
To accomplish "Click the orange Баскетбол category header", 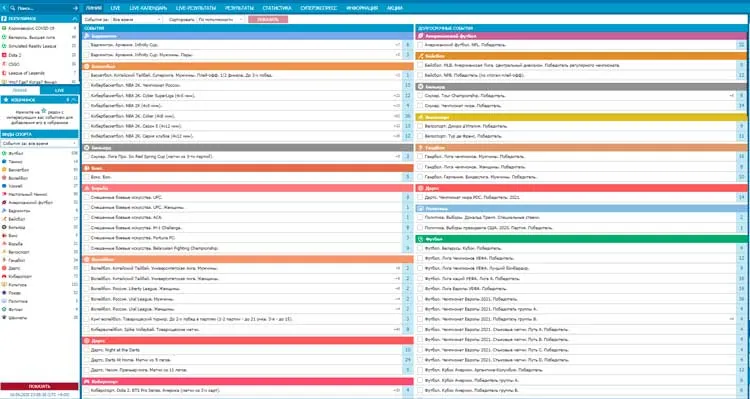I will 248,66.
